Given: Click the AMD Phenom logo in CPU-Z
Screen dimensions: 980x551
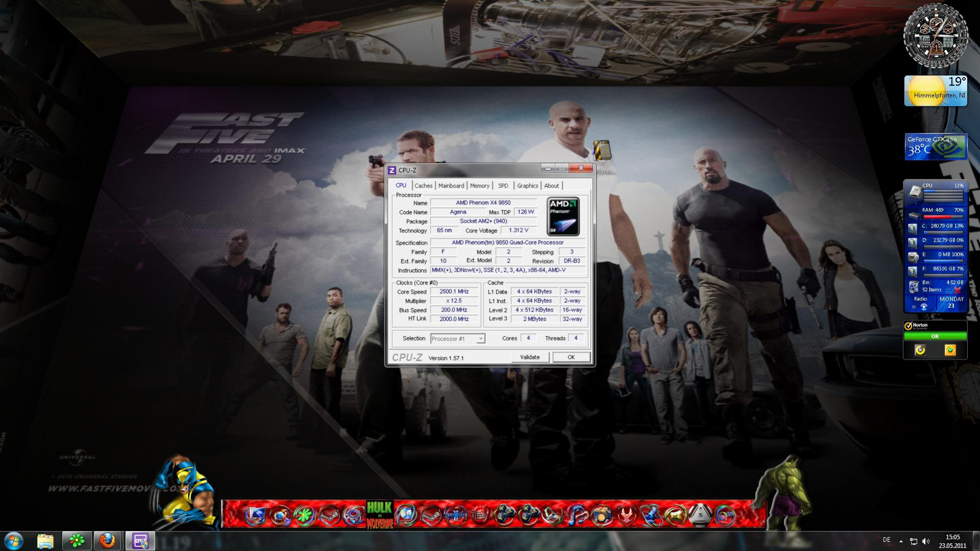Looking at the screenshot, I should 563,217.
